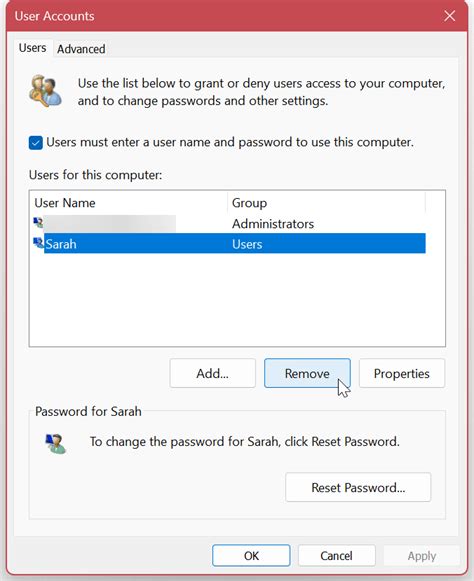Screen dimensions: 474x581
Task: Confirm with the OK button
Action: point(251,555)
